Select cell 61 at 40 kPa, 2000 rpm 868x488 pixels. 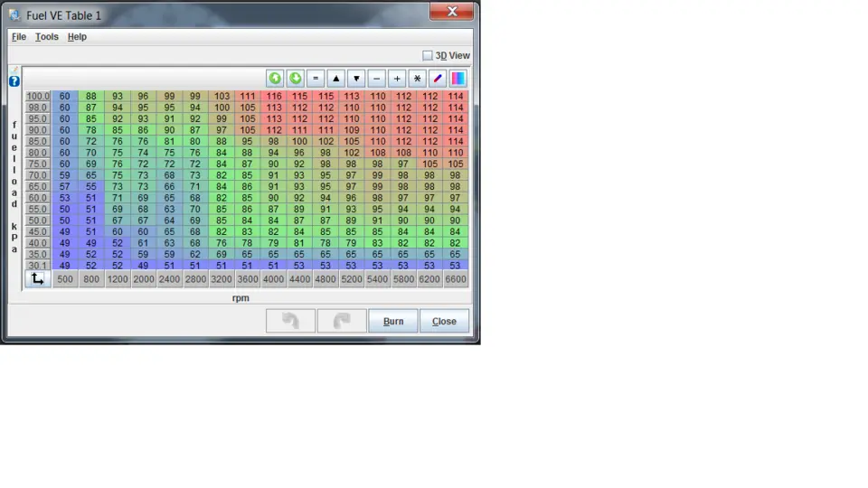click(144, 243)
